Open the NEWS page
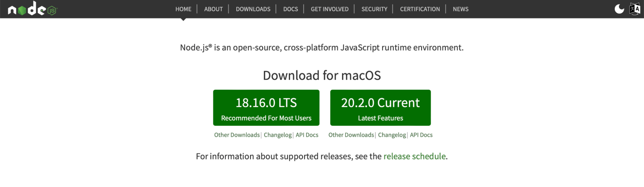 [x=460, y=9]
